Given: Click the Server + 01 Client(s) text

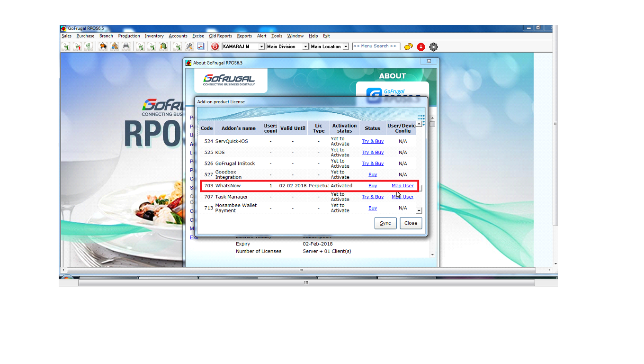Looking at the screenshot, I should pos(327,251).
